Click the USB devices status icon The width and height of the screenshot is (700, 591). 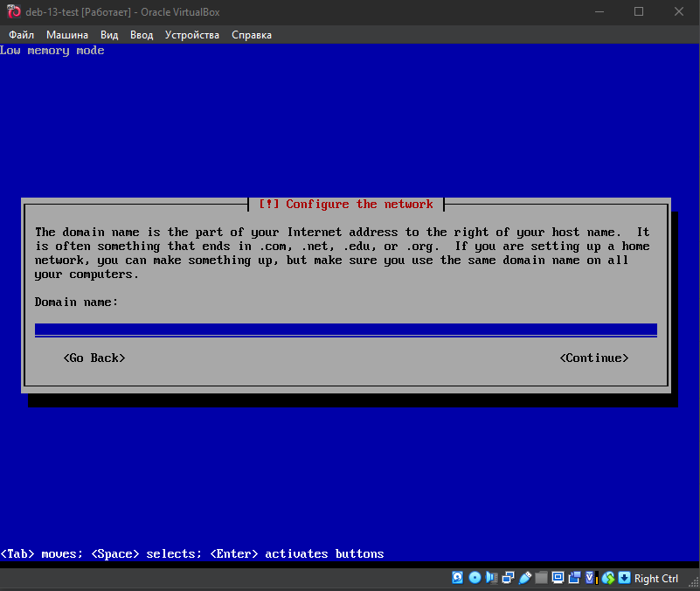point(525,578)
